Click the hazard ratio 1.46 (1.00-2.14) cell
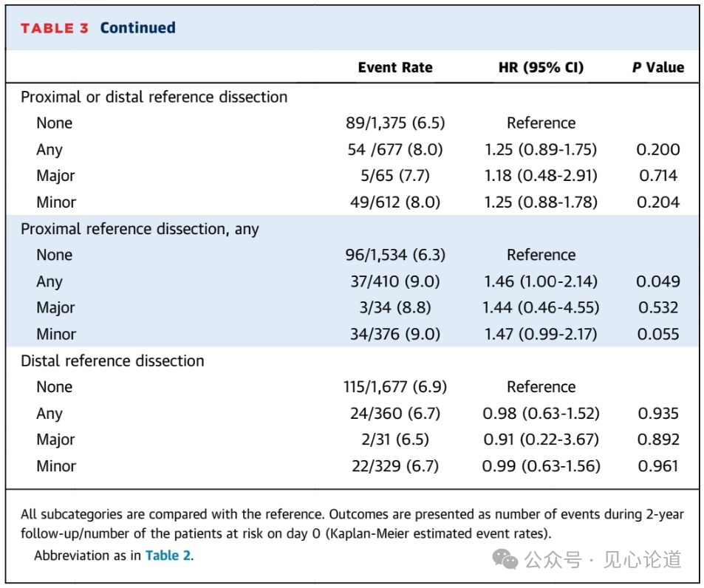The image size is (704, 588). click(541, 281)
